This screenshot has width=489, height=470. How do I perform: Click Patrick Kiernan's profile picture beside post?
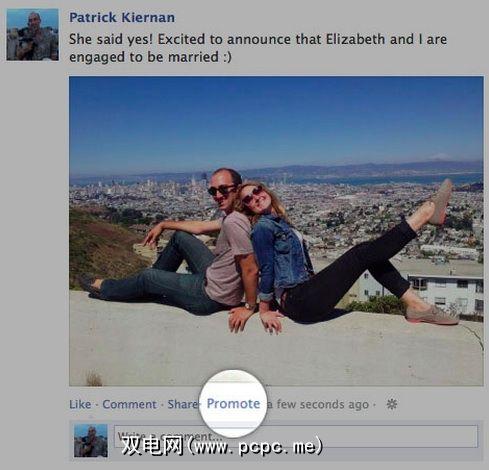(33, 35)
